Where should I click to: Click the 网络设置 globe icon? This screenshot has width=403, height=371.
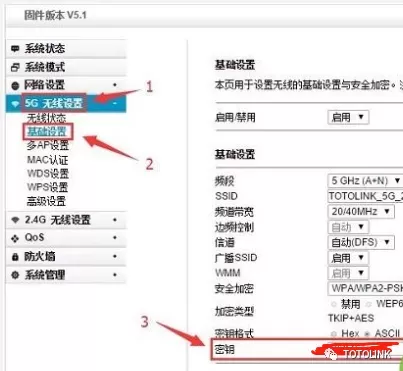15,86
